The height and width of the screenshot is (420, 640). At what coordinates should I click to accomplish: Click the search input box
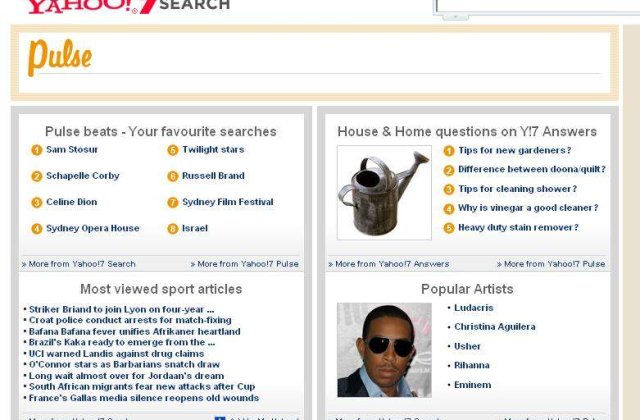click(538, 6)
